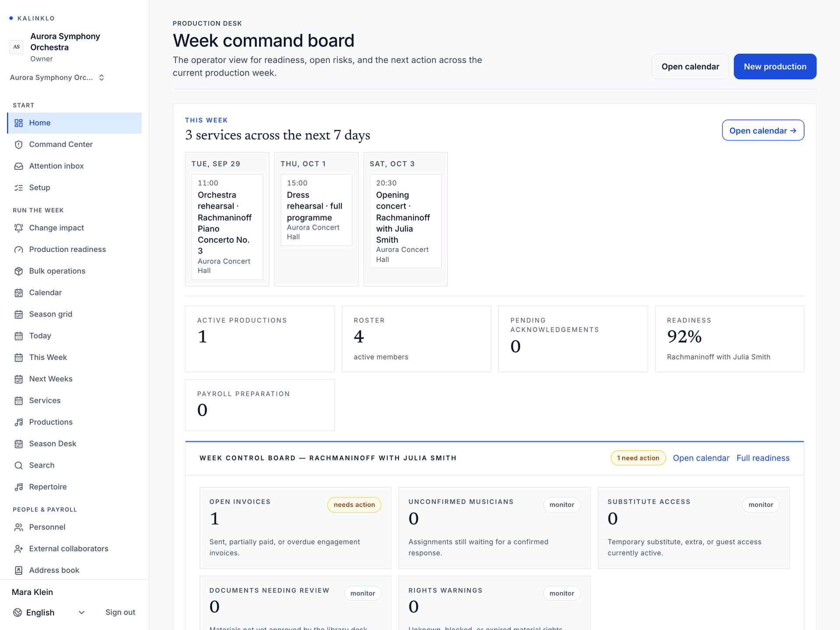Click the External collaborators person-plus icon
Image resolution: width=840 pixels, height=630 pixels.
pyautogui.click(x=18, y=549)
